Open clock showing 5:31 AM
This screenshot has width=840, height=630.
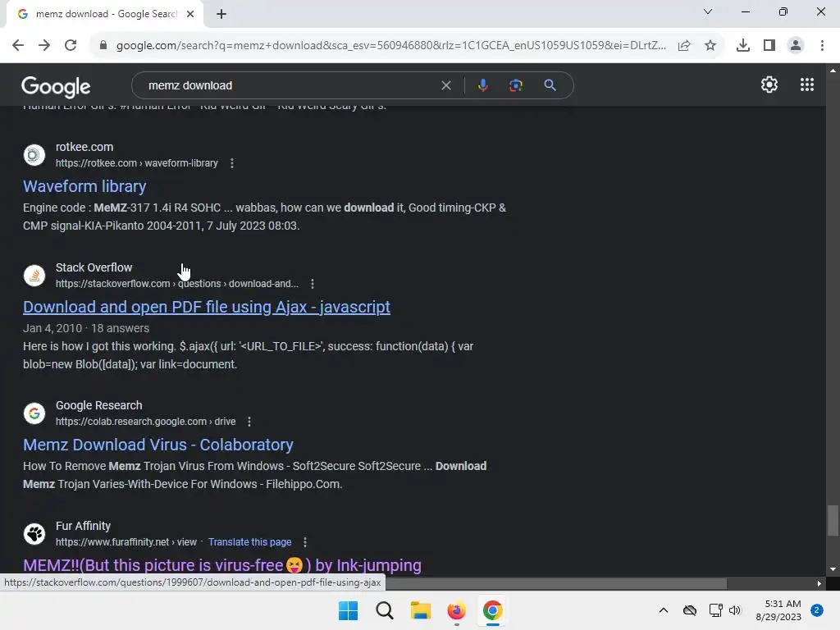[x=778, y=610]
